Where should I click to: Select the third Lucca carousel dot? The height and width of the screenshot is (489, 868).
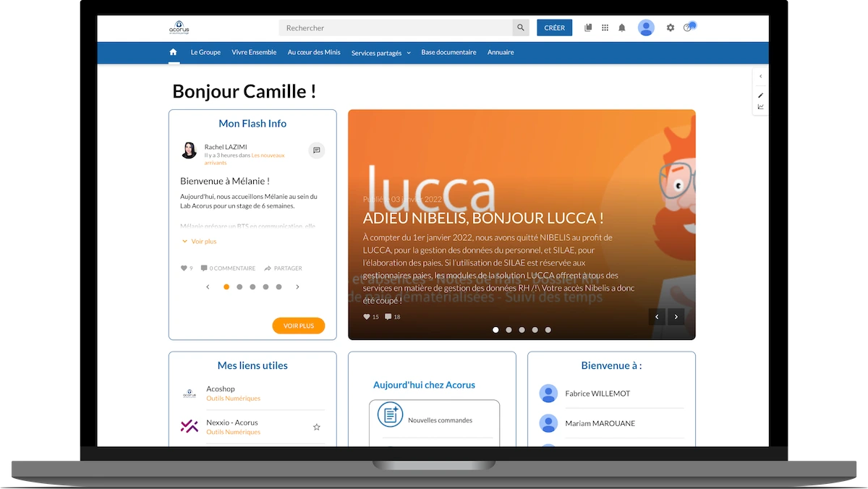click(x=522, y=330)
